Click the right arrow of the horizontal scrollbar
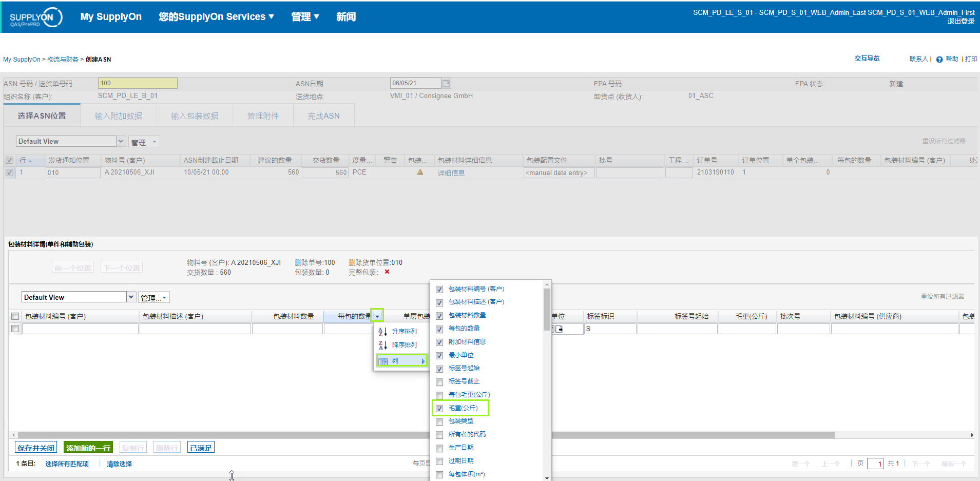 [x=972, y=435]
